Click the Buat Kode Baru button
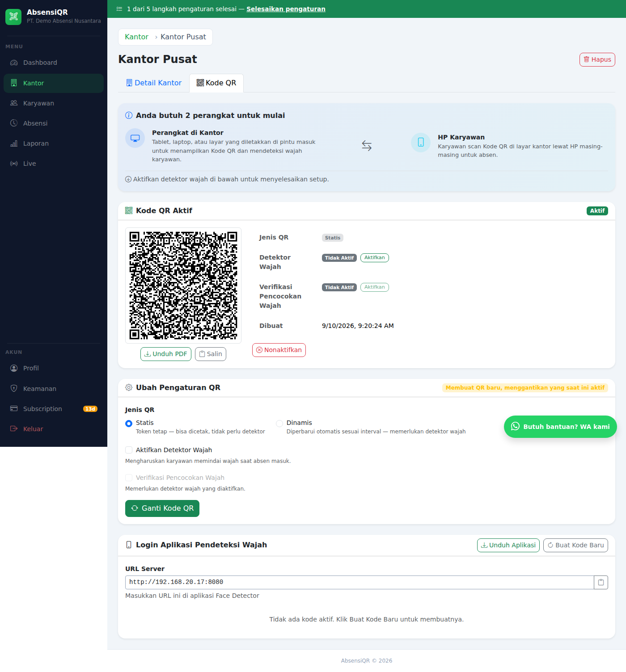626x672 pixels. [575, 545]
